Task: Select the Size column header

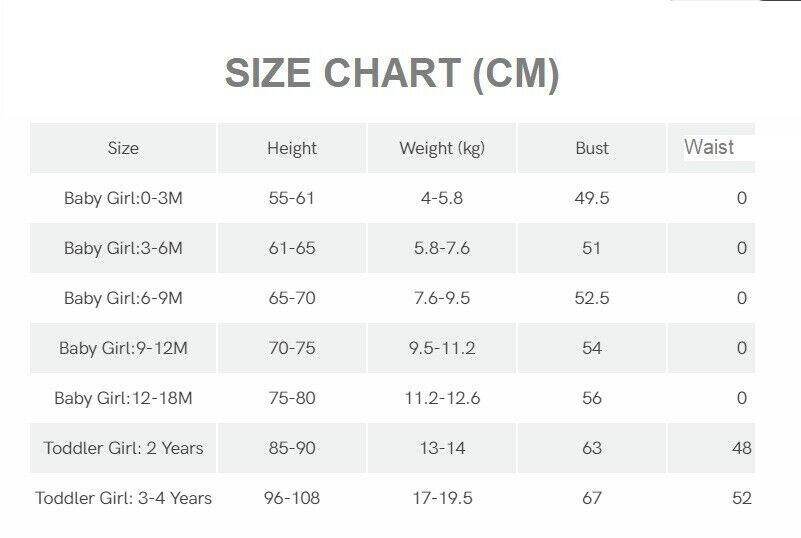Action: point(123,148)
